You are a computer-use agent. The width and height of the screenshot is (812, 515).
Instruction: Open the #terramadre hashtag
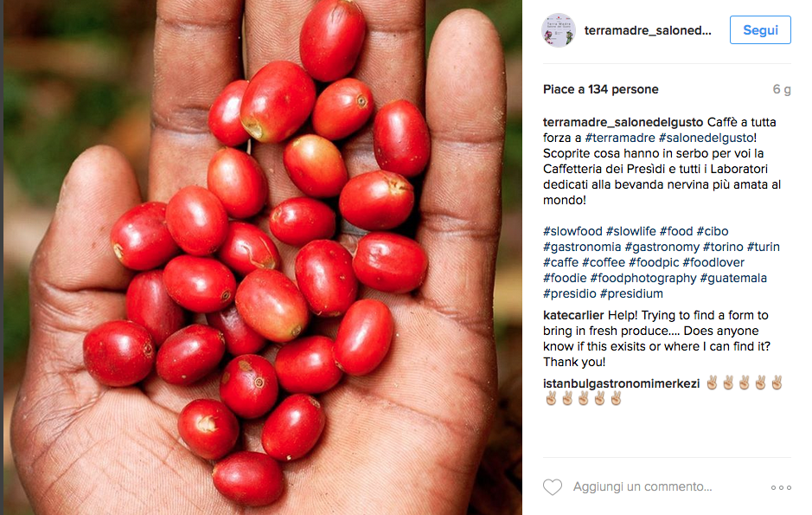coord(620,138)
